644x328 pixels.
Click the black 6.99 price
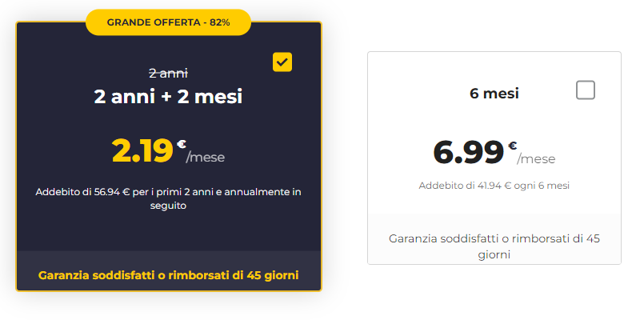click(x=469, y=151)
